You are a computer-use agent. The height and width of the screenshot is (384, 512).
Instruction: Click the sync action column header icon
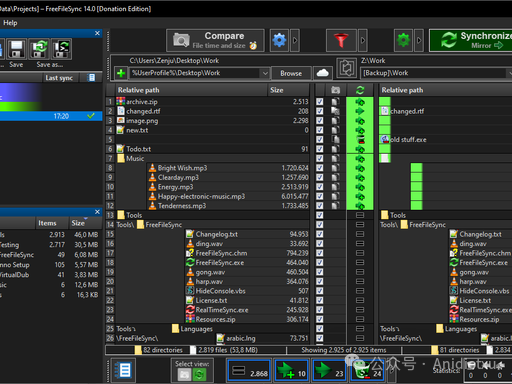pos(360,90)
